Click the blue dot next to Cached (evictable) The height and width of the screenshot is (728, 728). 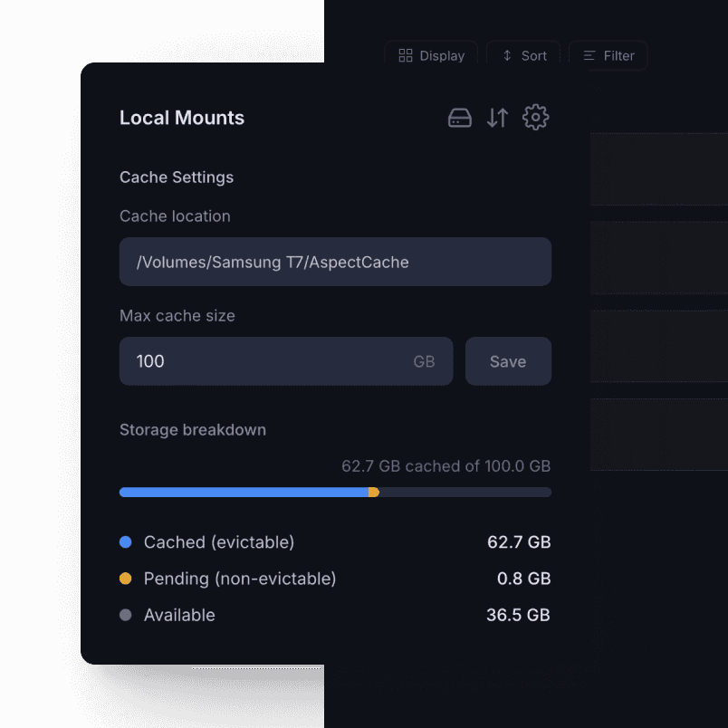click(x=126, y=542)
